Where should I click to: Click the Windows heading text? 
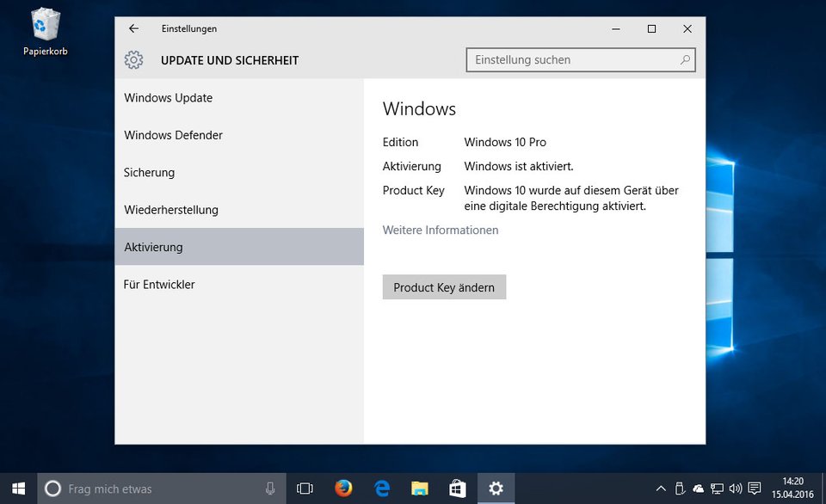point(419,109)
